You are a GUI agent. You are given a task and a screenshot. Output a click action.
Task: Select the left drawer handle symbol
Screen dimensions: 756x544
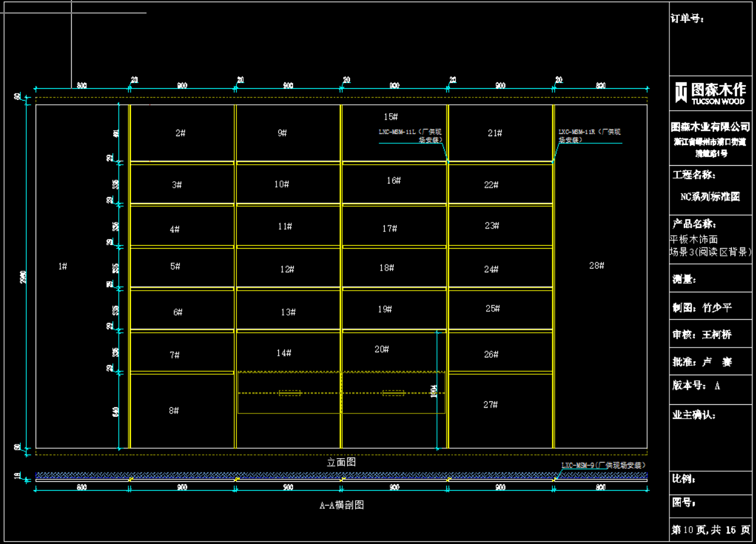[289, 392]
